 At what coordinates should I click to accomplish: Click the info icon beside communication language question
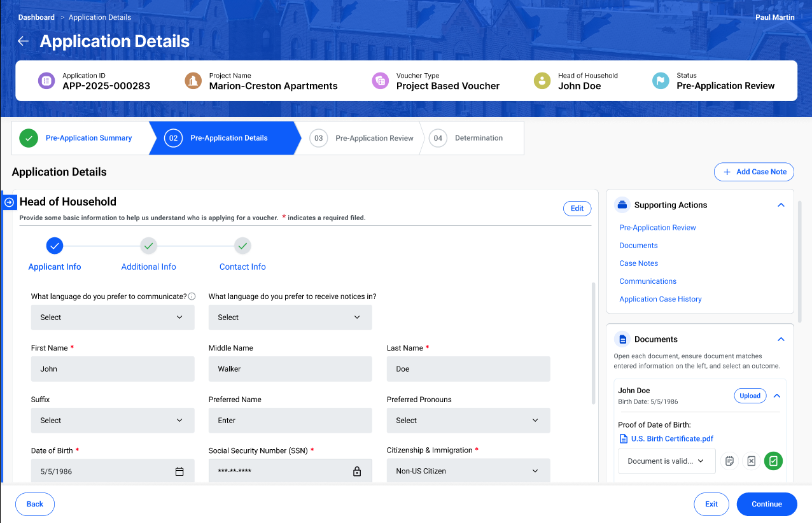tap(192, 296)
